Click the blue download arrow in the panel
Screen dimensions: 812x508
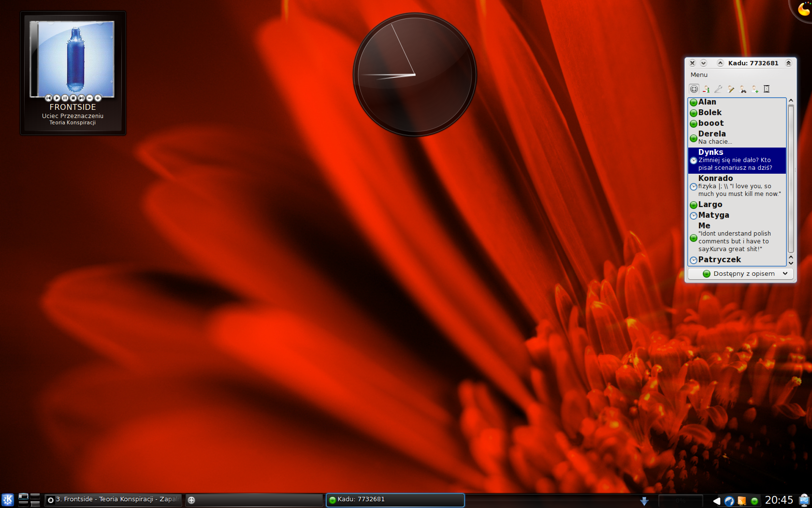pyautogui.click(x=644, y=501)
